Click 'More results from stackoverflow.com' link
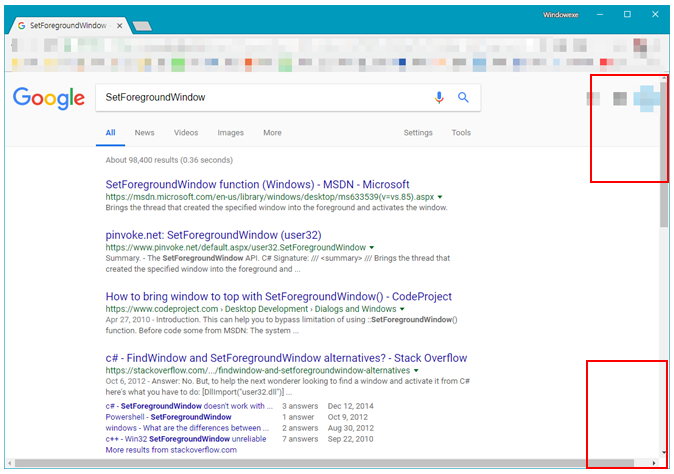Image resolution: width=674 pixels, height=474 pixels. tap(171, 450)
